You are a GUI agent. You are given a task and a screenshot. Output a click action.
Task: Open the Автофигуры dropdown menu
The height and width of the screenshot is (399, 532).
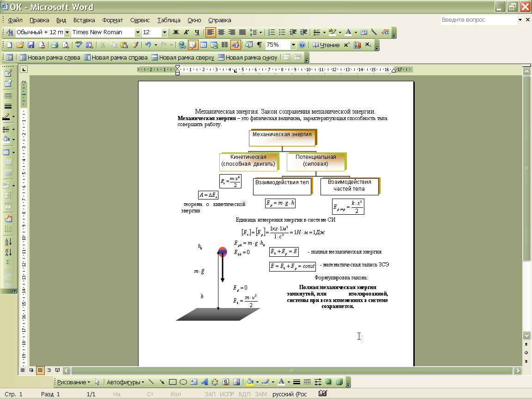(125, 382)
